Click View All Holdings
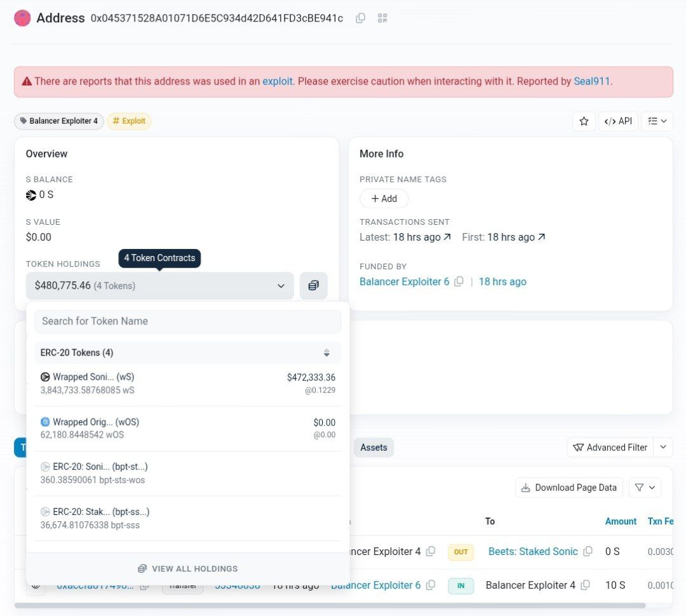Viewport: 686px width, 616px height. [x=187, y=569]
